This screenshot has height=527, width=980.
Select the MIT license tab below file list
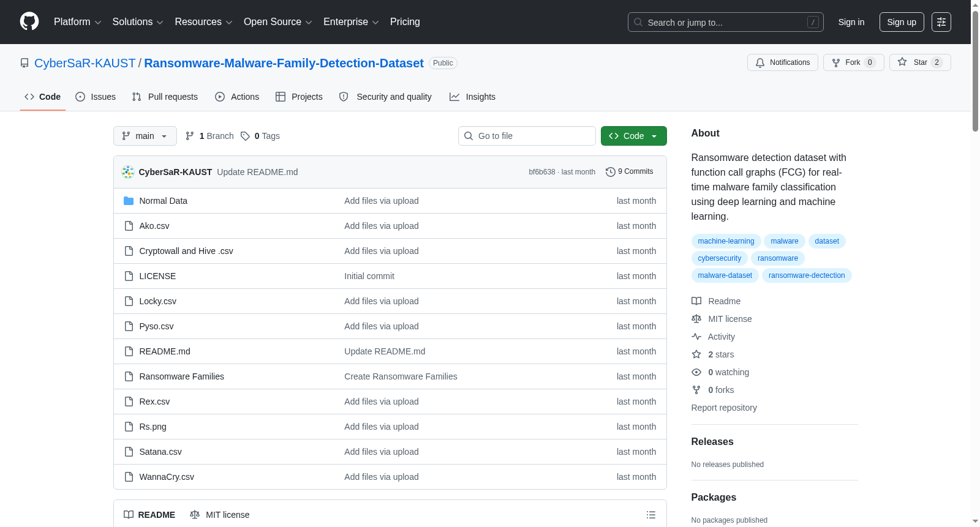coord(220,515)
